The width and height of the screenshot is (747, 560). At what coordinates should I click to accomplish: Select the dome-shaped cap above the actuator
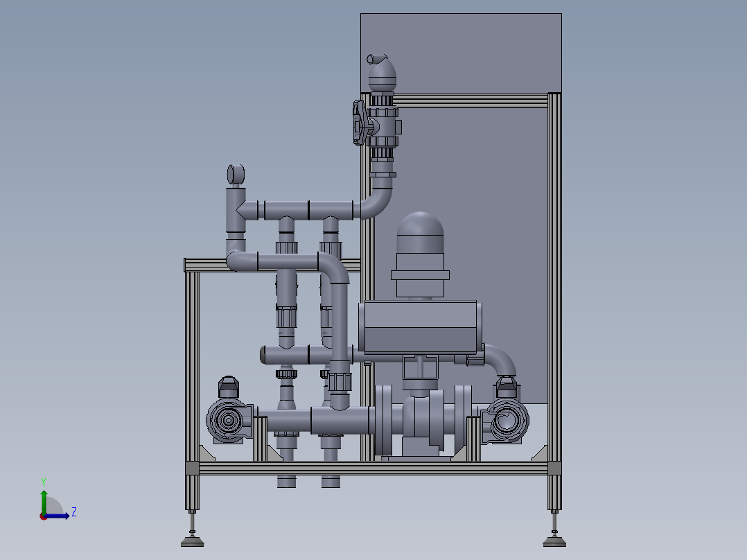tap(420, 231)
